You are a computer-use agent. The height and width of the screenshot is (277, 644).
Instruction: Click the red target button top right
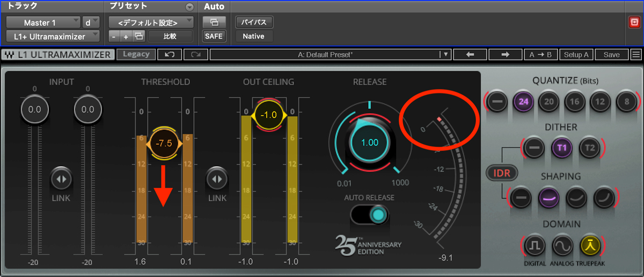point(633,23)
